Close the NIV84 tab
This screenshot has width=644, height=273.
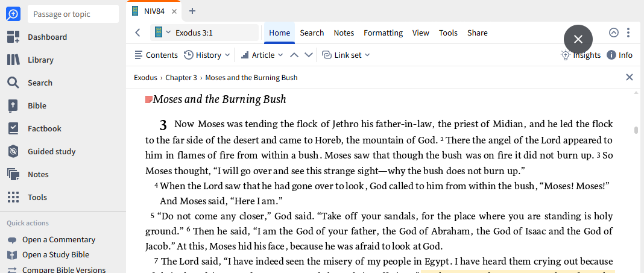point(174,11)
